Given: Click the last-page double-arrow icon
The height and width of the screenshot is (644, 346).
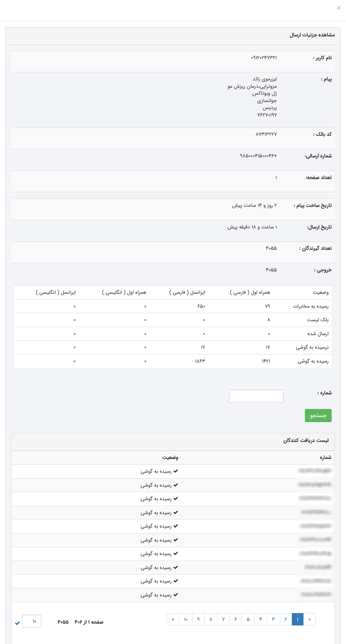Looking at the screenshot, I should pyautogui.click(x=173, y=619).
